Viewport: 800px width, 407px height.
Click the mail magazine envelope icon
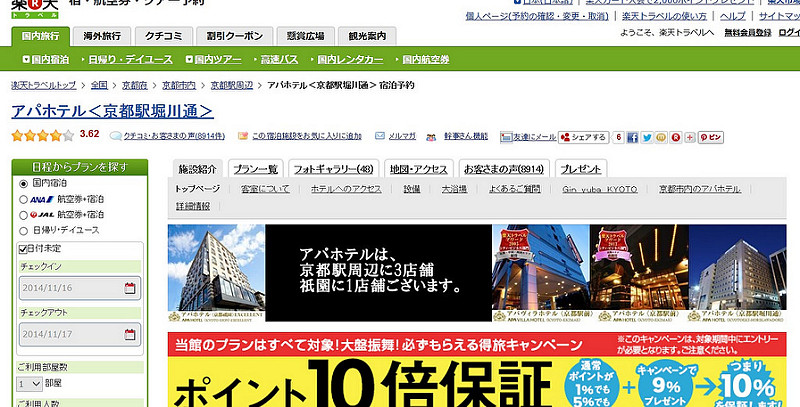pyautogui.click(x=380, y=136)
